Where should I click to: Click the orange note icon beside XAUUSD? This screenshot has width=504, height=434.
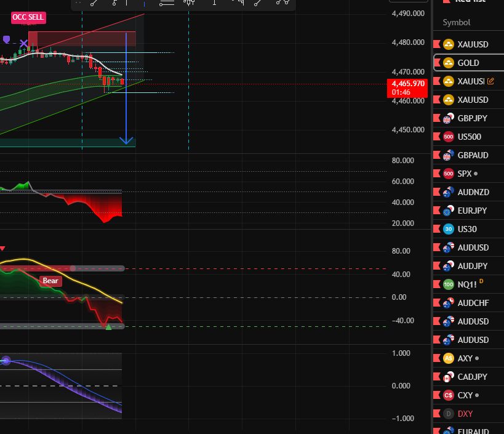(490, 81)
